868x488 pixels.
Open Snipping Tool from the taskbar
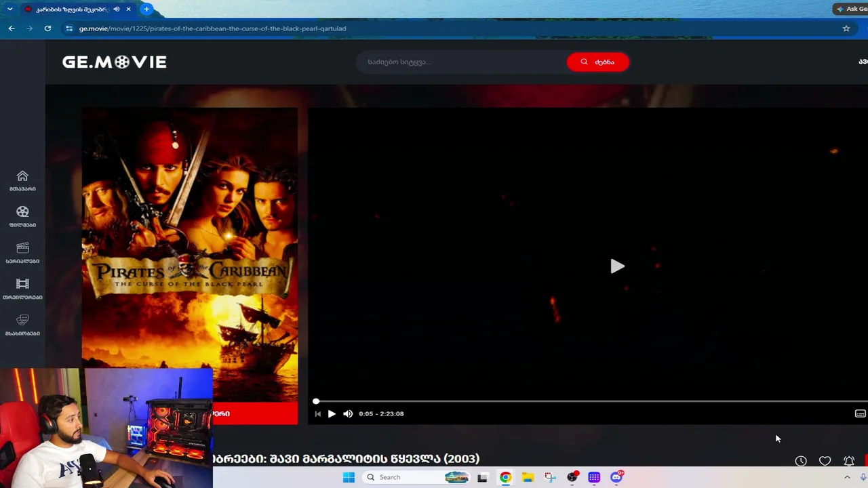point(550,477)
